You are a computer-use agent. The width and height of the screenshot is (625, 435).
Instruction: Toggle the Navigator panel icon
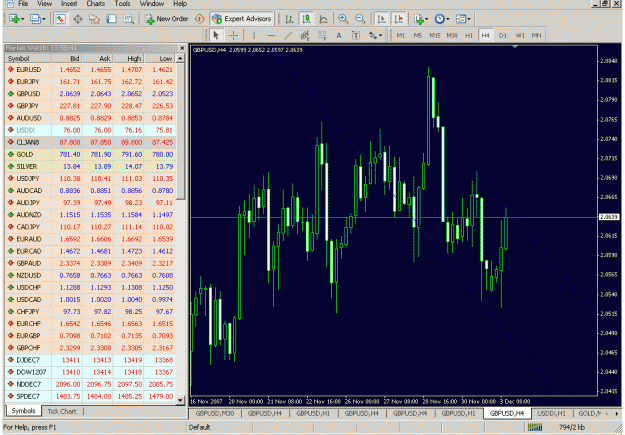click(94, 19)
